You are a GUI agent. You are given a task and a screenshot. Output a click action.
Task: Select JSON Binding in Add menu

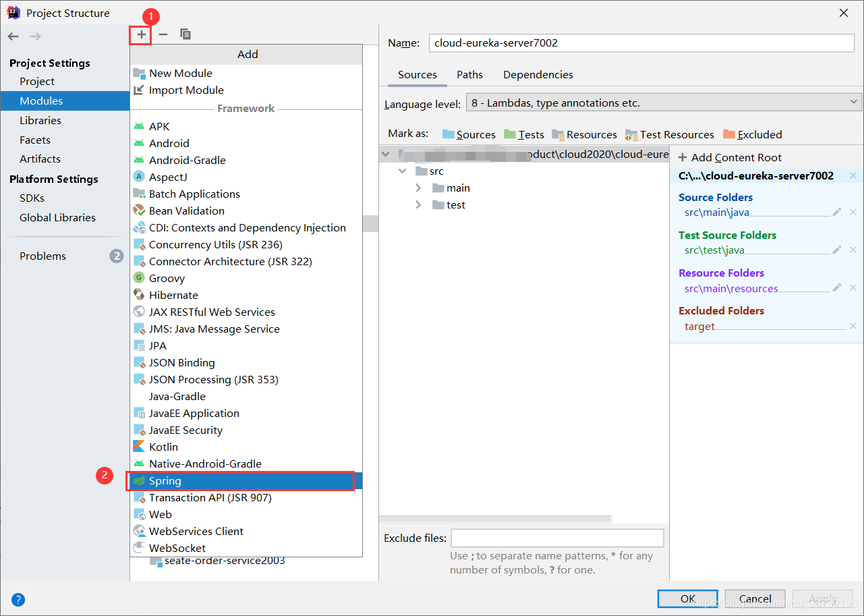point(246,362)
